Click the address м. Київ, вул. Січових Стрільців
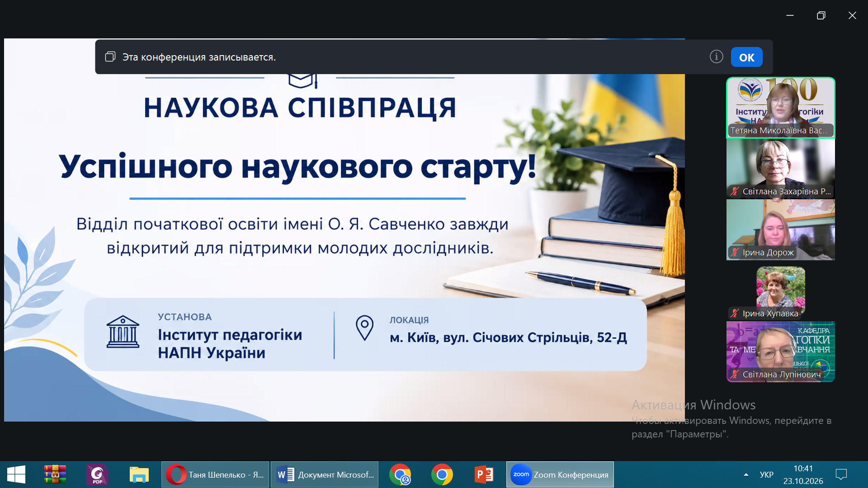868x488 pixels. coord(509,338)
